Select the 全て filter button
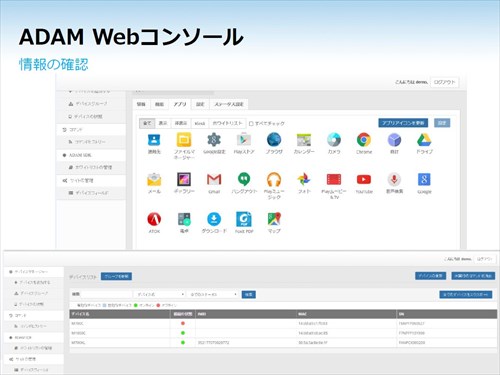 tap(147, 123)
